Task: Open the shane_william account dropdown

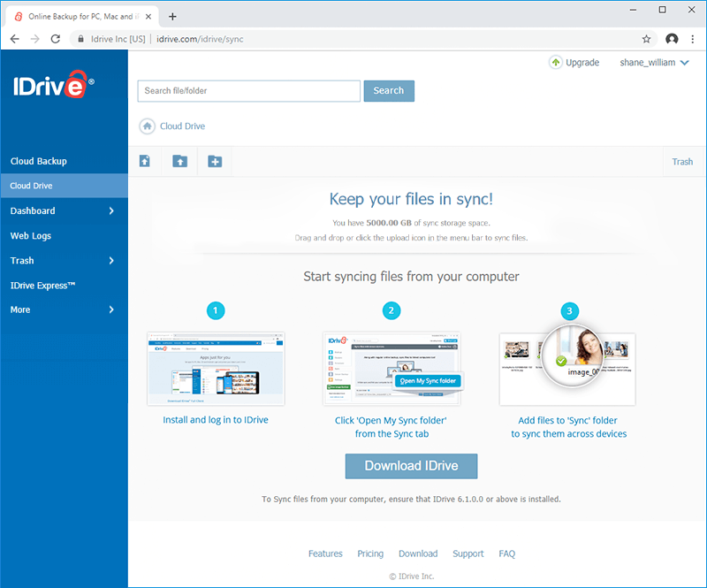Action: click(654, 62)
